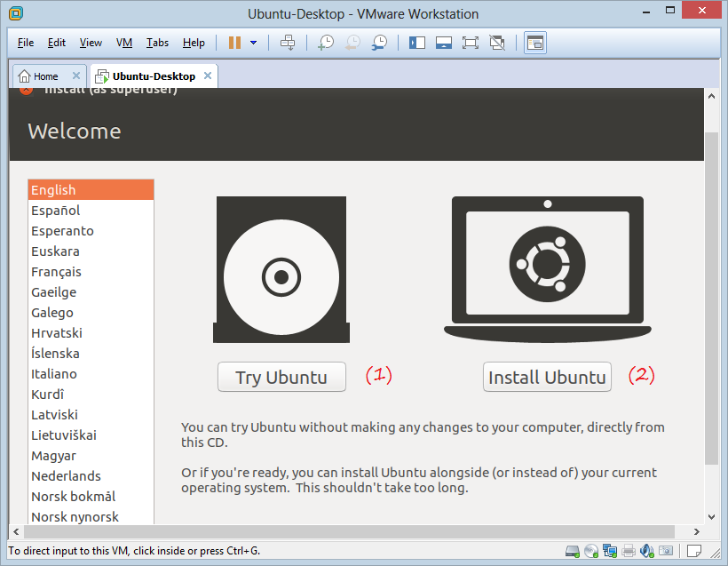The height and width of the screenshot is (566, 728).
Task: Select Lietuviškai language
Action: click(91, 435)
